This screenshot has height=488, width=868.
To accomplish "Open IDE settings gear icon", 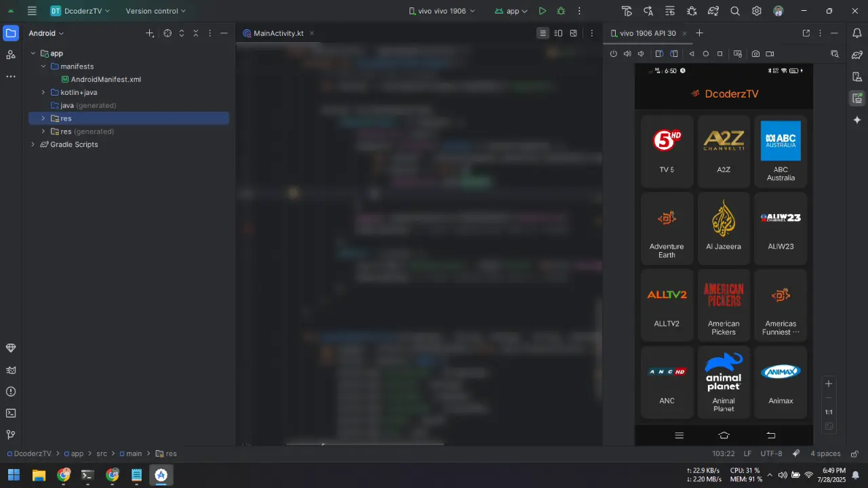I will pos(757,11).
